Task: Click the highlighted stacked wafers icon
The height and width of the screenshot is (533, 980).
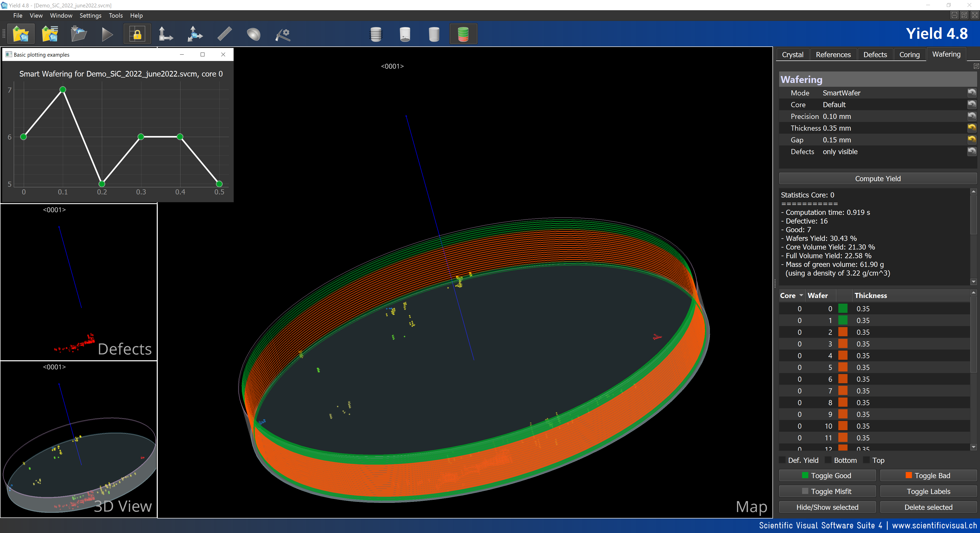Action: coord(463,34)
